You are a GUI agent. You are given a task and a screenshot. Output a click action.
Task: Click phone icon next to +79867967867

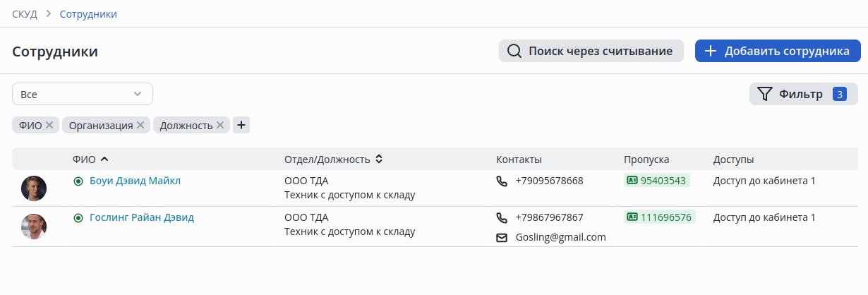click(502, 217)
